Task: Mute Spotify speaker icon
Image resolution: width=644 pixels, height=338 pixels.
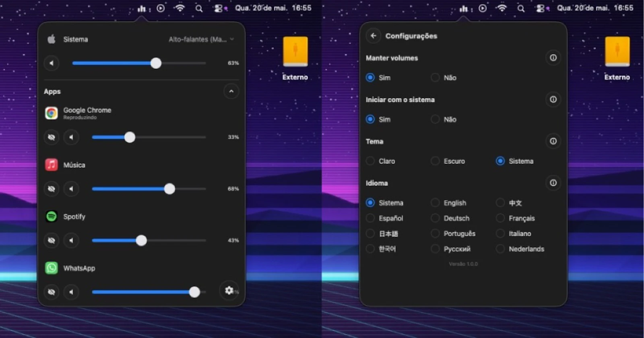Action: pos(71,241)
